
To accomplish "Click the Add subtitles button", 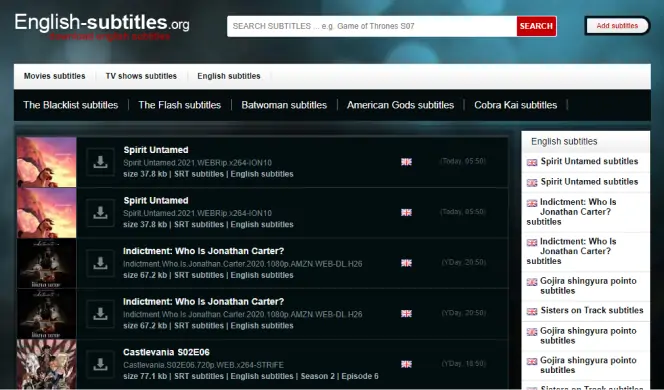I will 617,26.
